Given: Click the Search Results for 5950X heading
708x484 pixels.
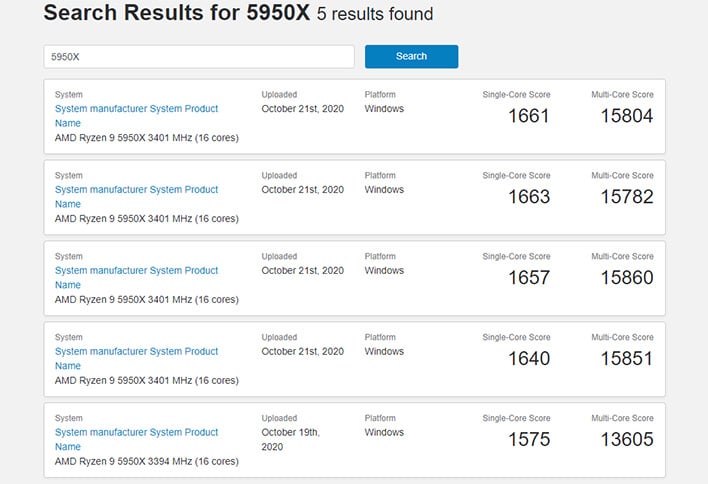Looking at the screenshot, I should point(177,13).
